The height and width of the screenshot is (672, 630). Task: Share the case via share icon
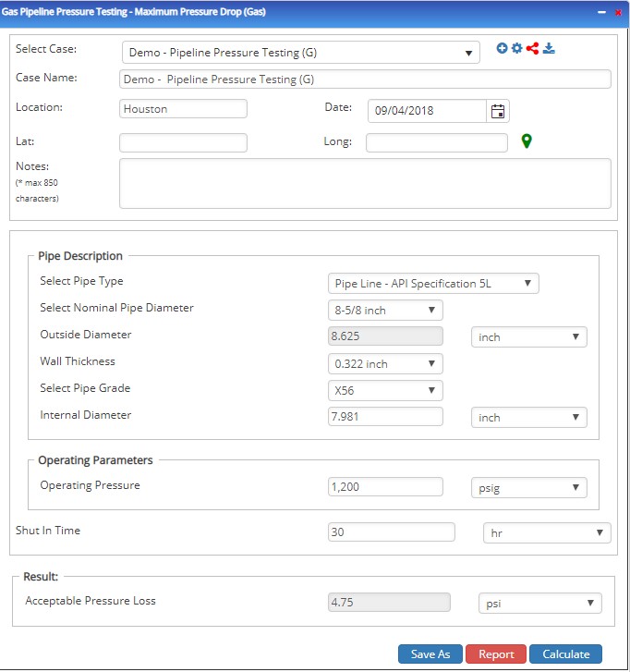click(532, 48)
